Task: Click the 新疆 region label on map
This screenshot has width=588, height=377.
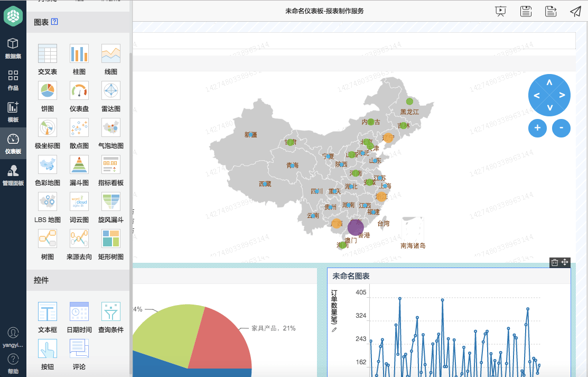Action: click(x=250, y=134)
